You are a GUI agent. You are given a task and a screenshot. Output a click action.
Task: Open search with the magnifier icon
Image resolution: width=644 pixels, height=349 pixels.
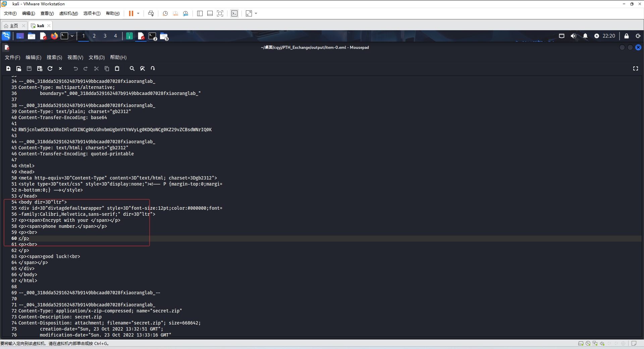click(132, 68)
